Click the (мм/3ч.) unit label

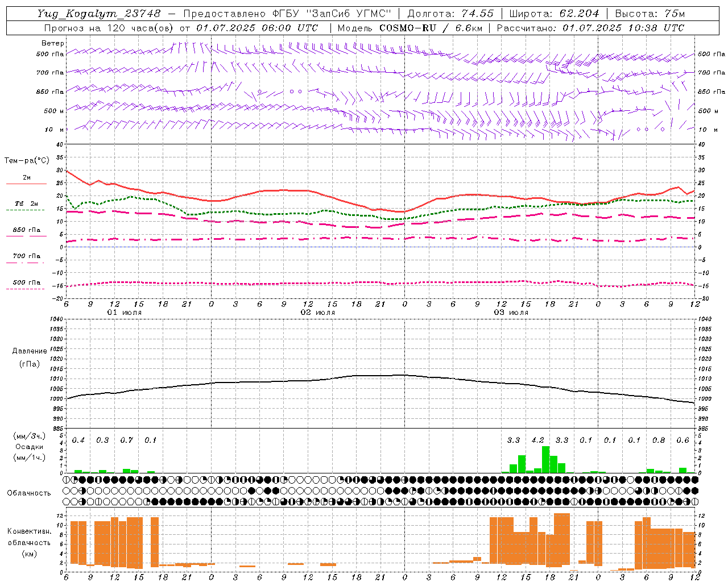pyautogui.click(x=30, y=436)
